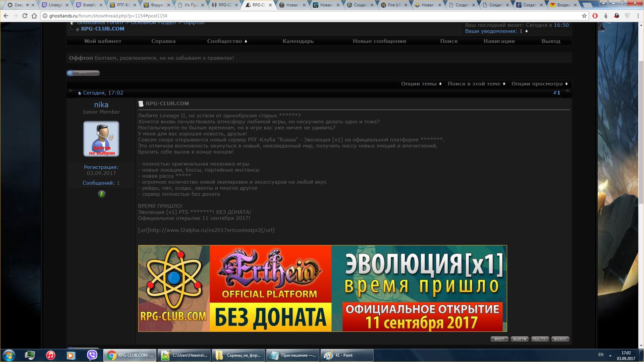Switch to the Lineage browser tab
The height and width of the screenshot is (362, 644).
click(x=55, y=5)
